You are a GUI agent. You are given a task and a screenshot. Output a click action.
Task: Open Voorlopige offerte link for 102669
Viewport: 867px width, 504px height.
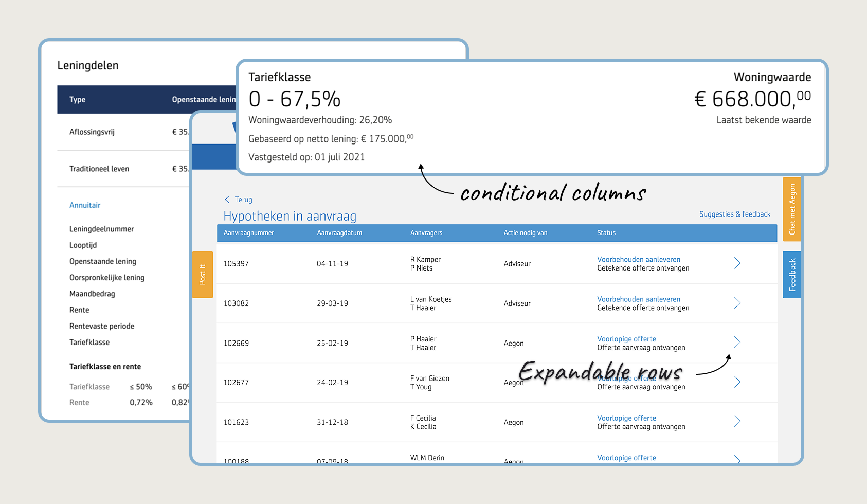pos(626,339)
